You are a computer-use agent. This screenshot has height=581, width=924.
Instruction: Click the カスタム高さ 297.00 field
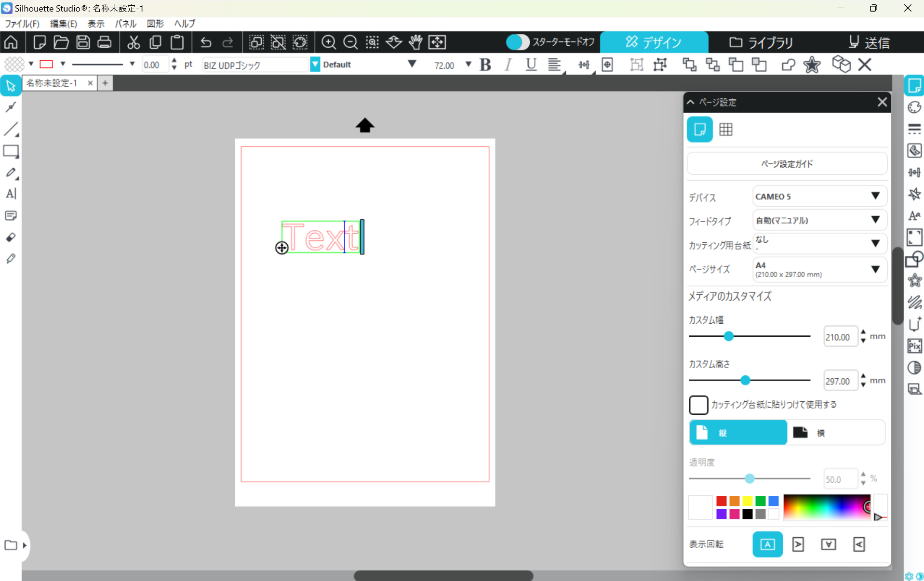coord(840,381)
